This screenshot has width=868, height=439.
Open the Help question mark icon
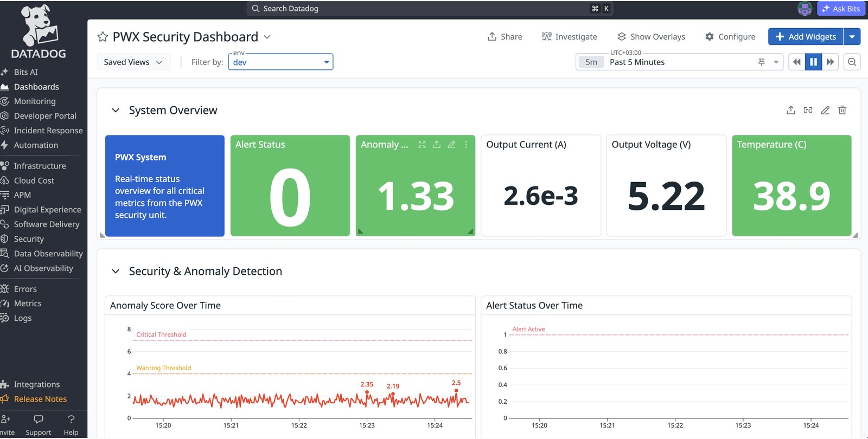tap(71, 419)
